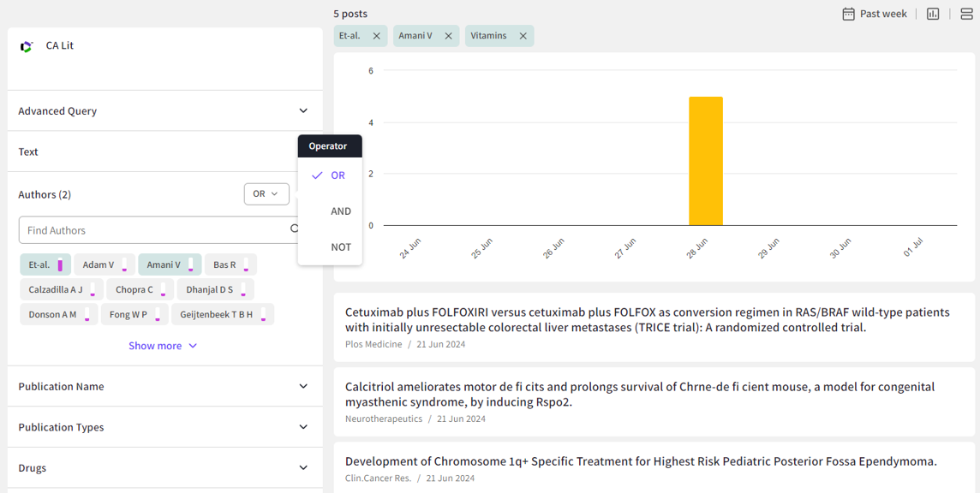Expand the Publication Types section

pyautogui.click(x=303, y=427)
